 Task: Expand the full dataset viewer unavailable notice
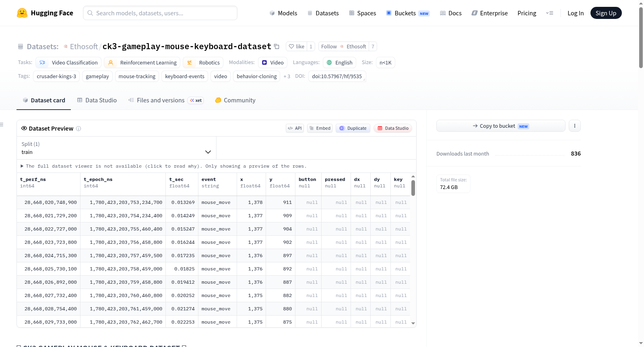tap(163, 166)
